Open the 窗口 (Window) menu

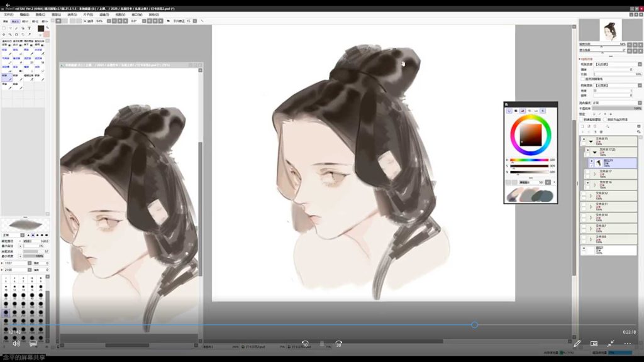click(136, 14)
